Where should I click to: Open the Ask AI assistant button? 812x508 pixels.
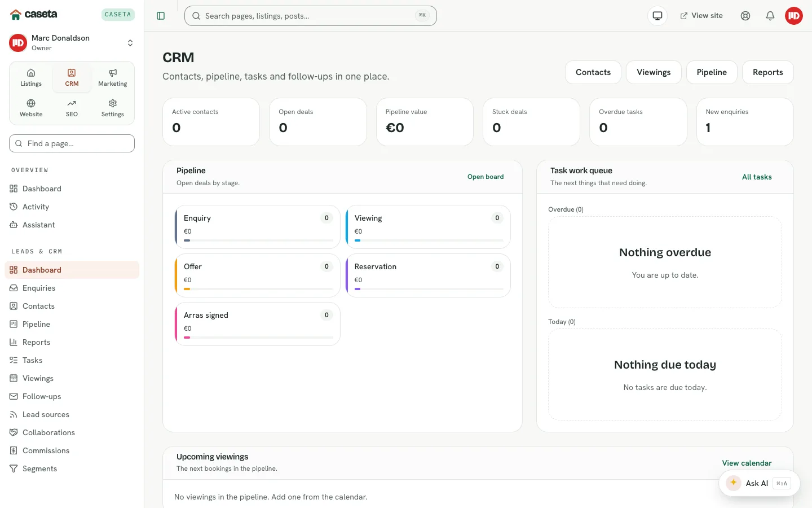(x=759, y=483)
